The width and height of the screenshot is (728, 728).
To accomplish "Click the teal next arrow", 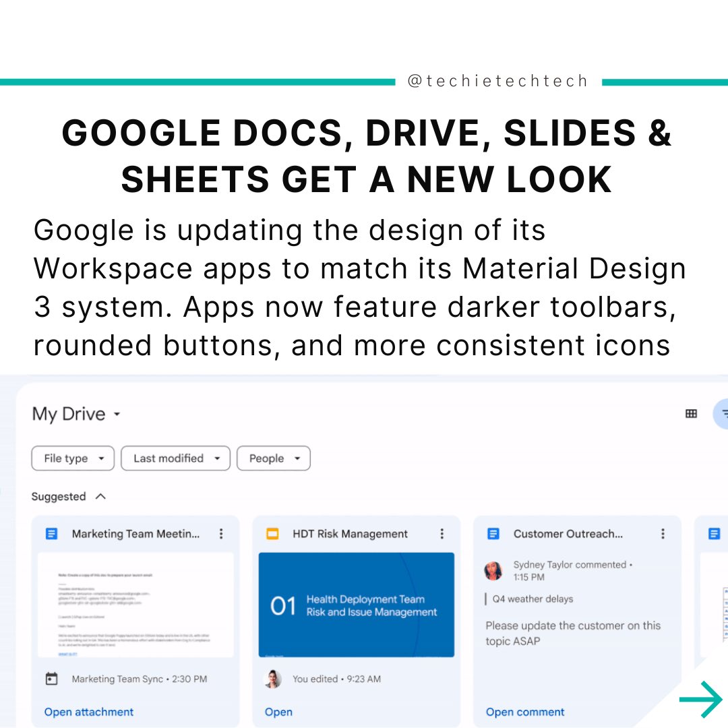I will 700,699.
